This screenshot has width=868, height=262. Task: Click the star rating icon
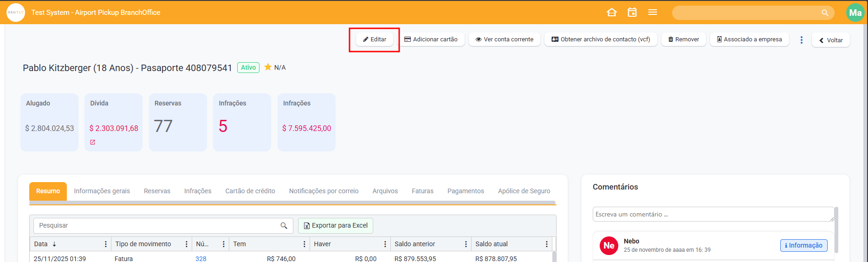click(x=268, y=67)
